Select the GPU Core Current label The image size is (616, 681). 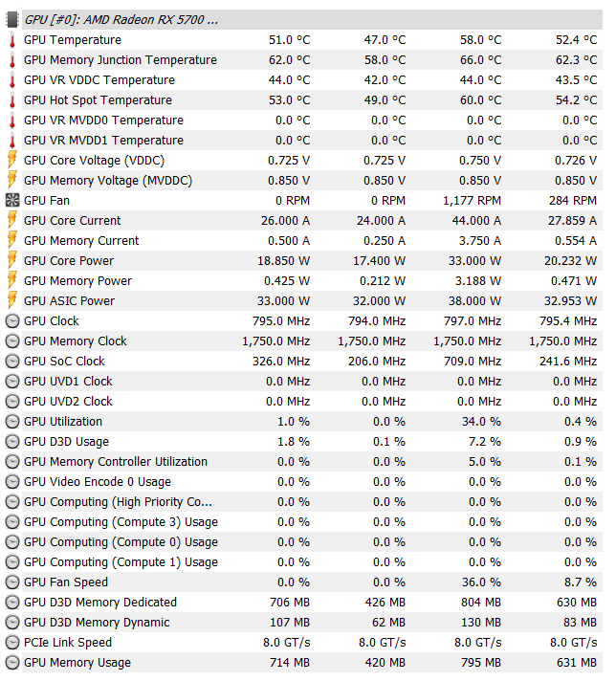[x=72, y=221]
